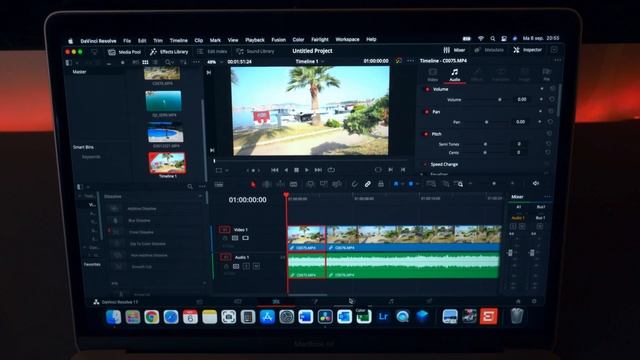Play the timeline in reverse
The width and height of the screenshot is (640, 360).
[286, 170]
